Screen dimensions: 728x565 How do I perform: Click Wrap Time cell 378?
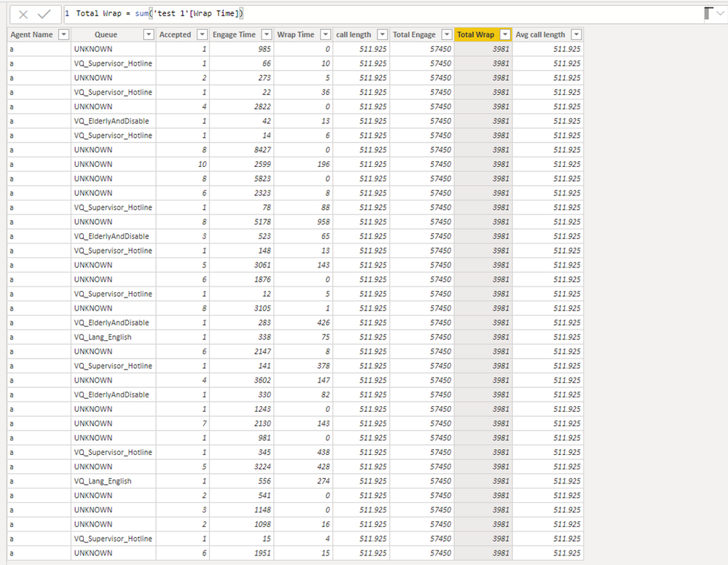pos(303,366)
